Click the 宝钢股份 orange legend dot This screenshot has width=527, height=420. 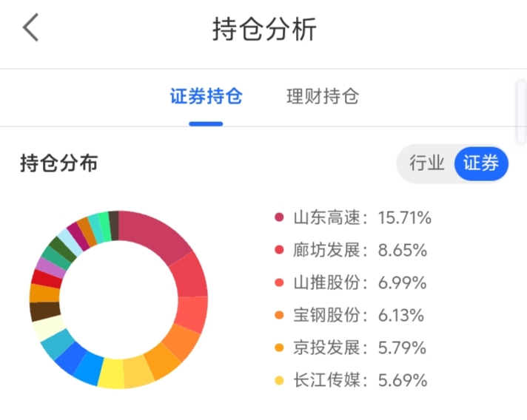pos(279,315)
